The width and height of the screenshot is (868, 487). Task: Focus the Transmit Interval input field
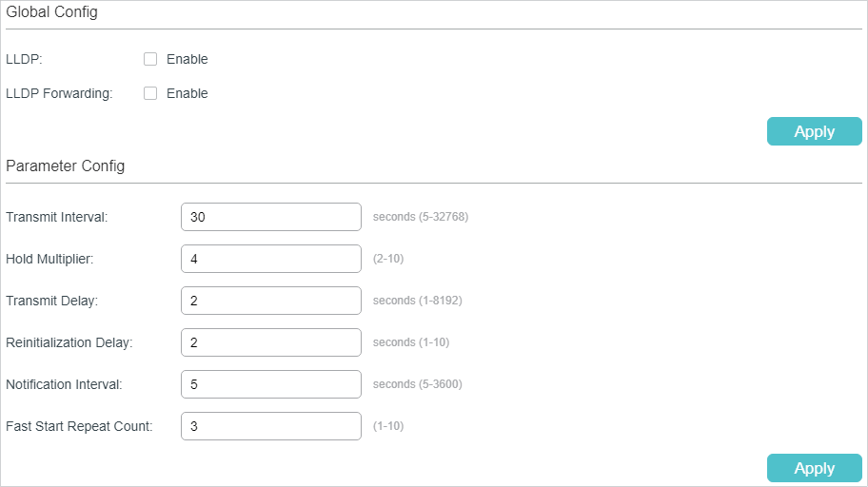271,217
